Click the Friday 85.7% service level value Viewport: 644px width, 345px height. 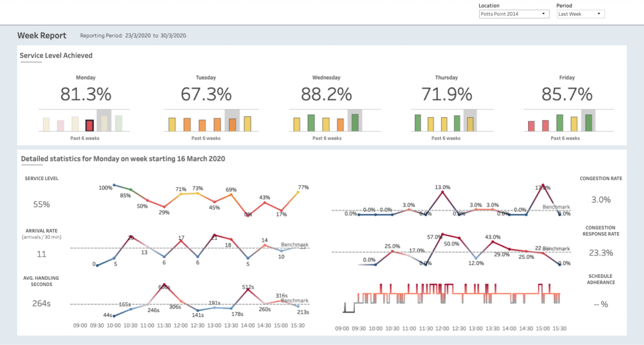click(567, 95)
